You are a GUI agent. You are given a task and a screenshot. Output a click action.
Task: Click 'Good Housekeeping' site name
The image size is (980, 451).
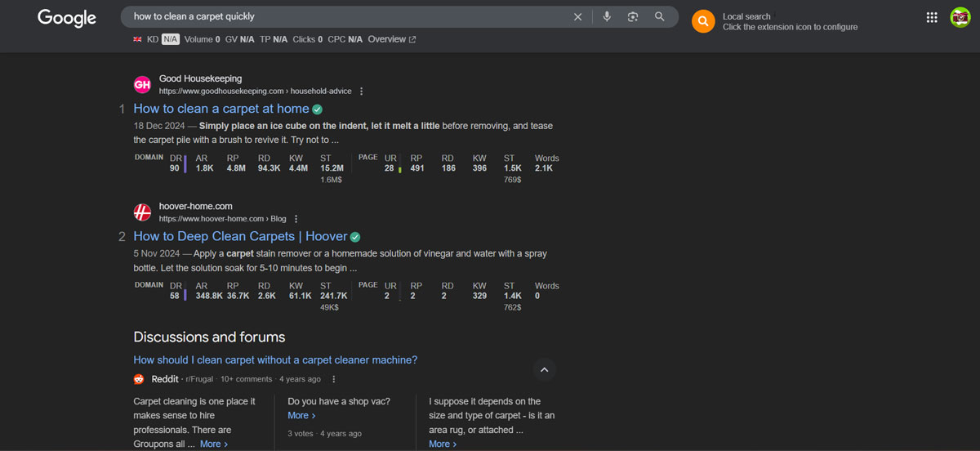[200, 79]
